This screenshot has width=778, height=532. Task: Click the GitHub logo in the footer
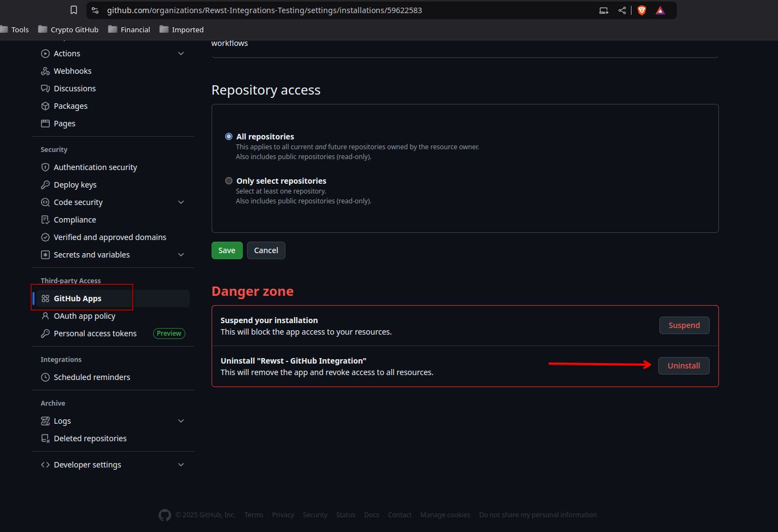pos(165,515)
